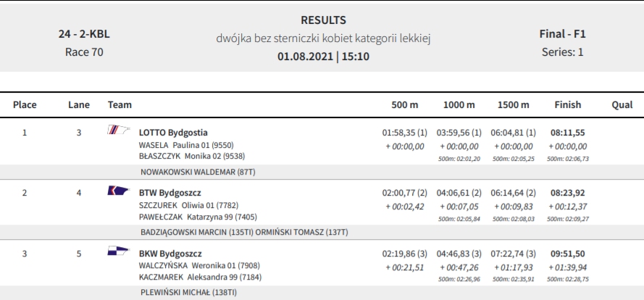
Task: Click the Qual column header
Action: (x=622, y=105)
